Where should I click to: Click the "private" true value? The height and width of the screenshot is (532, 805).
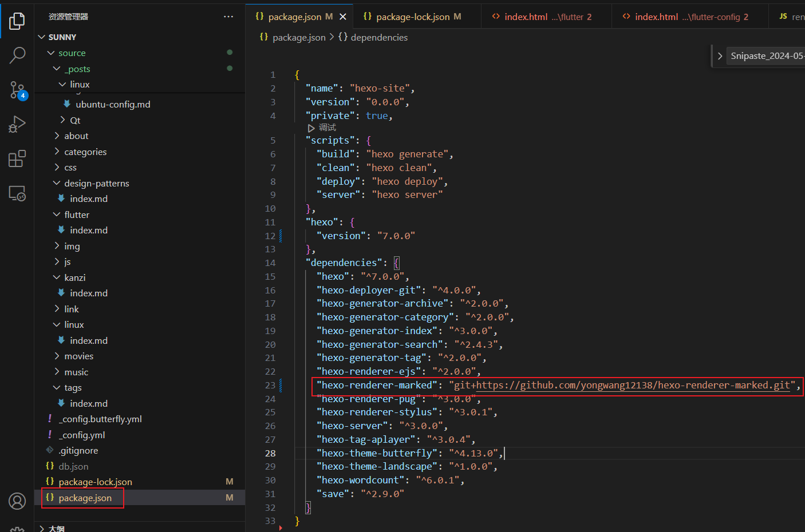[377, 116]
